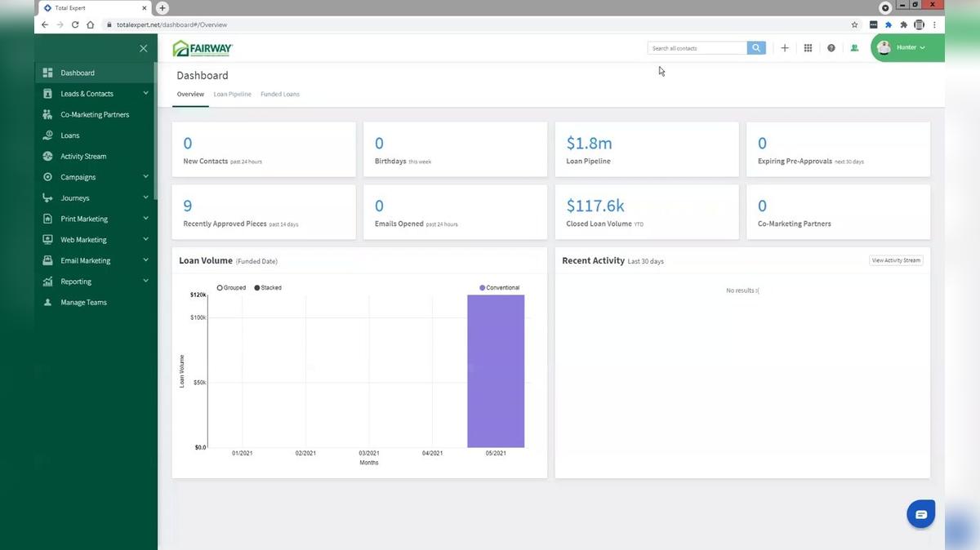Click the plus add icon in header
The width and height of the screenshot is (980, 550).
click(785, 48)
